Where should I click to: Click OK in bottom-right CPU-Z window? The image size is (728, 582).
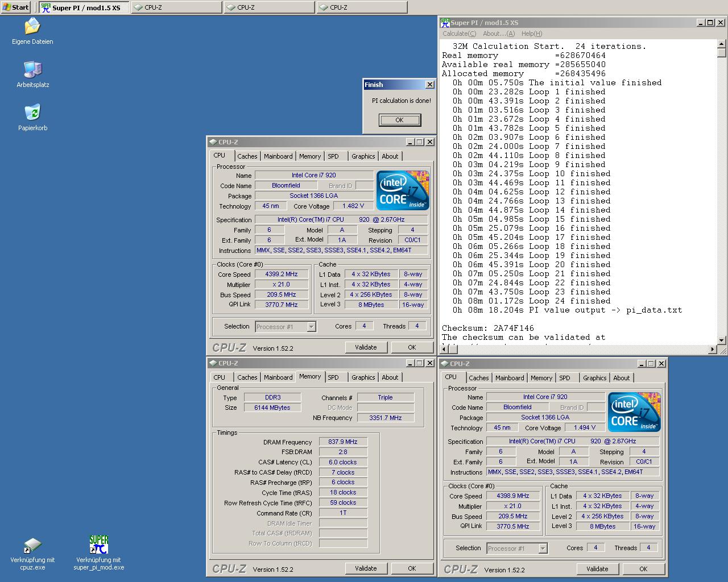[643, 569]
